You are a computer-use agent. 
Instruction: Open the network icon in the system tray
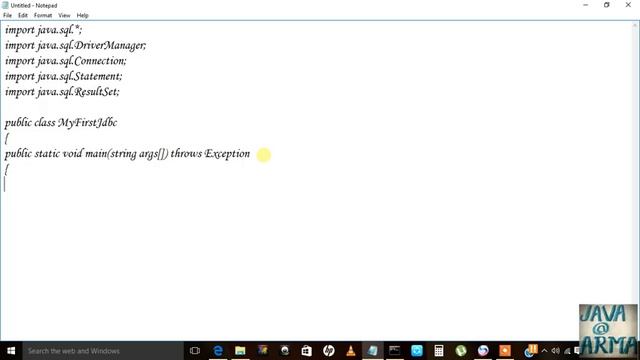pos(567,351)
